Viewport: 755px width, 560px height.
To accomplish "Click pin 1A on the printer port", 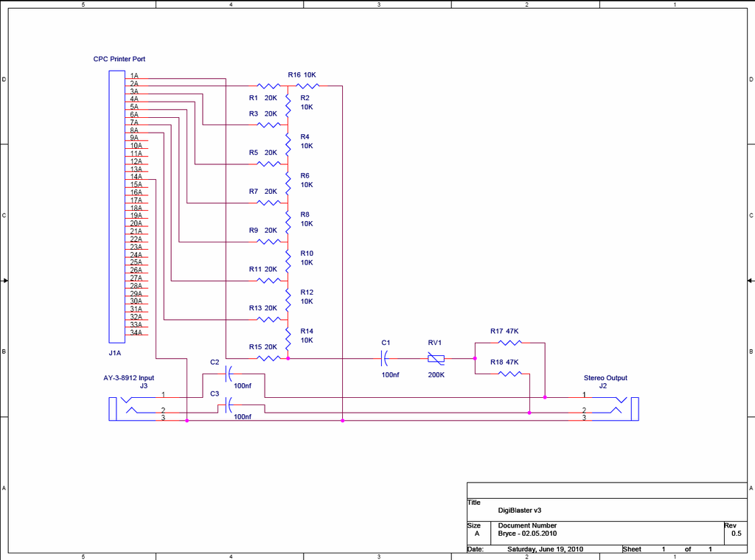I will click(134, 76).
